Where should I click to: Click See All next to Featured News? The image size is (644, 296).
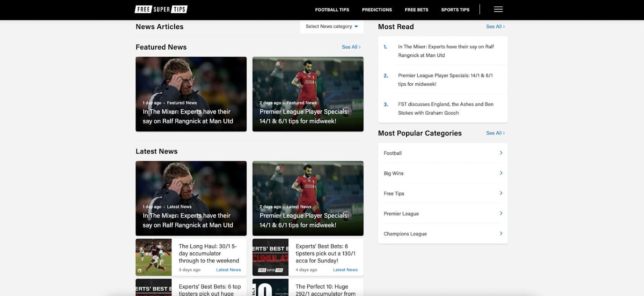351,47
